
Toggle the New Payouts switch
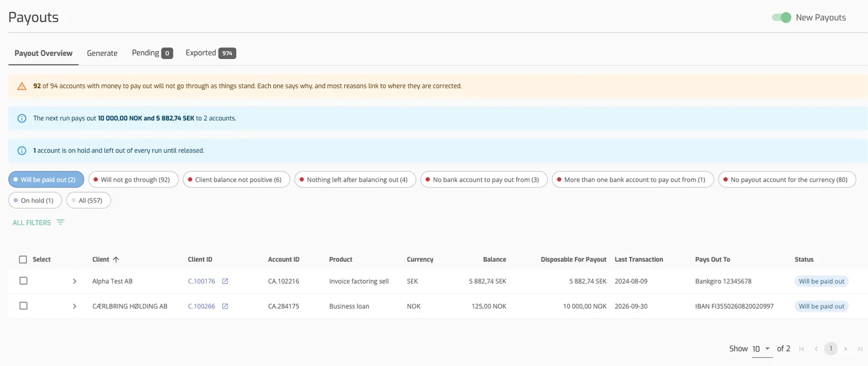pos(781,17)
